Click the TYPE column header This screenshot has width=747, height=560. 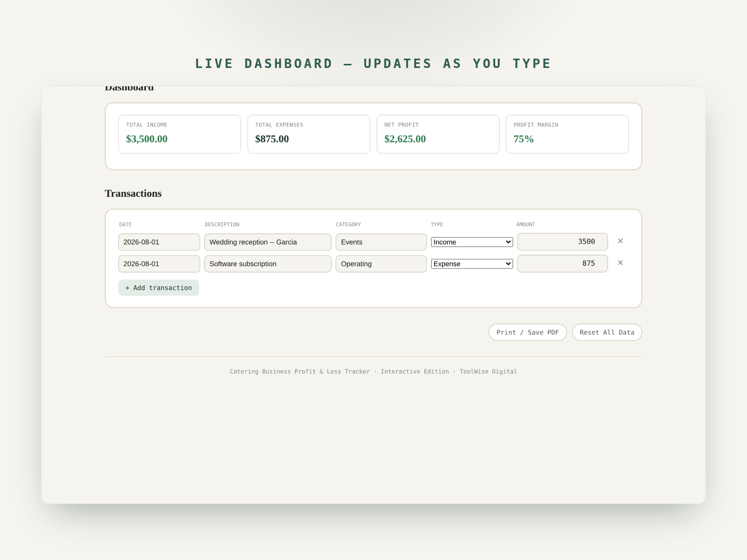[x=437, y=224]
